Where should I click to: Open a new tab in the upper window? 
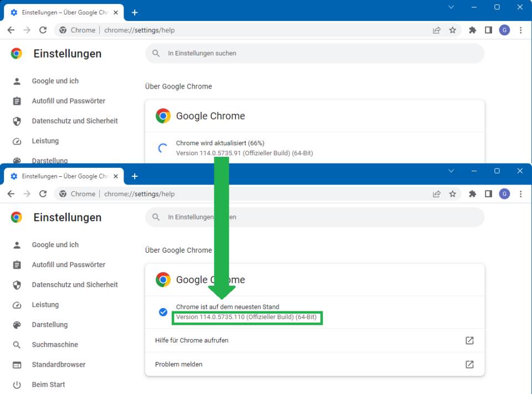(135, 13)
